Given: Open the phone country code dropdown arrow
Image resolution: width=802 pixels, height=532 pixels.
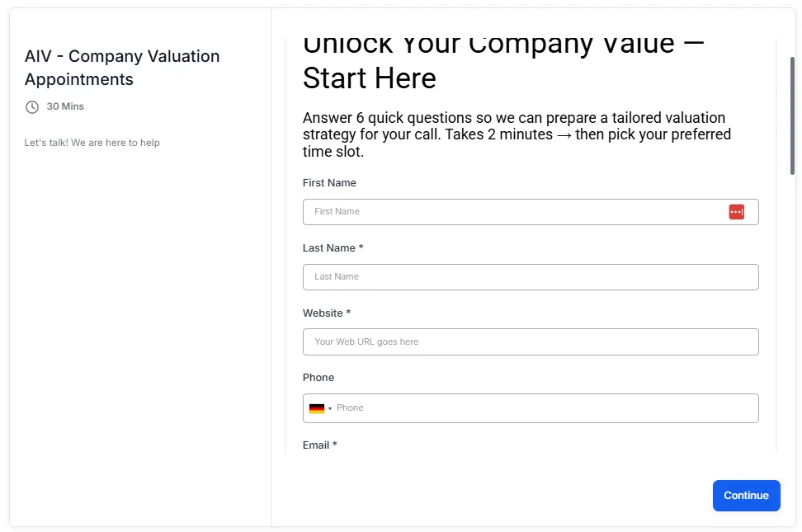Looking at the screenshot, I should point(330,408).
